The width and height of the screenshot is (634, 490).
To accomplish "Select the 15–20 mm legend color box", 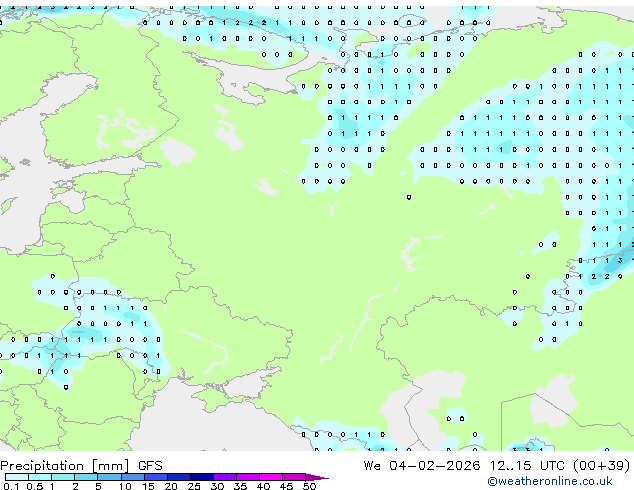I will point(156,477).
